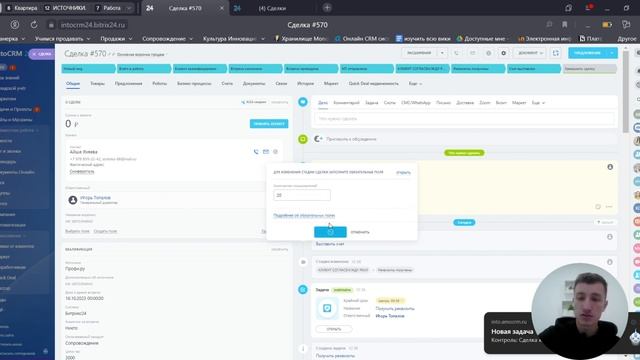Click Отменить in the required fields popup
The width and height of the screenshot is (640, 360).
pyautogui.click(x=360, y=232)
